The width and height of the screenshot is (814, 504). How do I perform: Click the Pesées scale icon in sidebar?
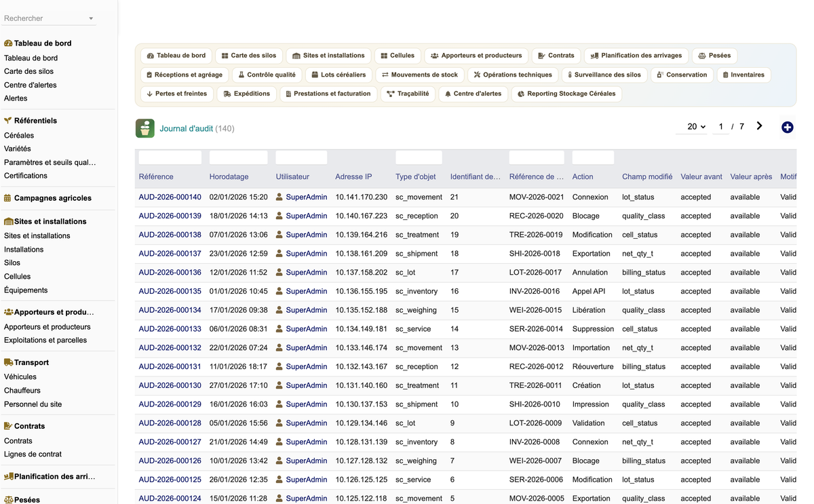coord(9,499)
